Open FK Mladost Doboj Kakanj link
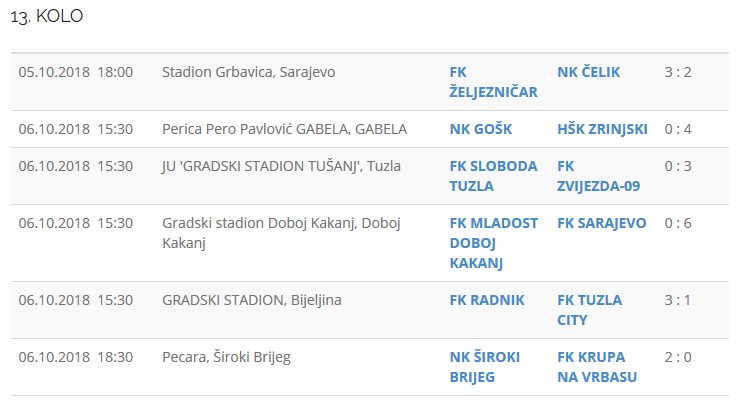 point(494,243)
